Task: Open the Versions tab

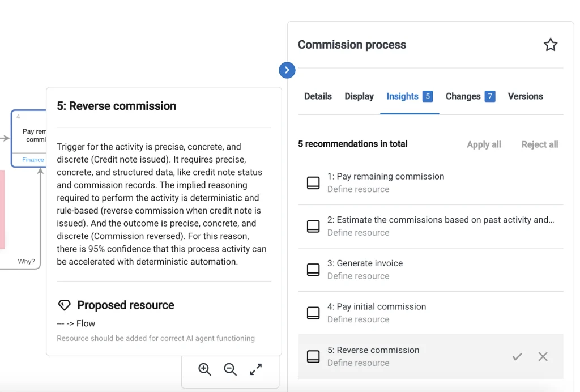Action: [525, 96]
